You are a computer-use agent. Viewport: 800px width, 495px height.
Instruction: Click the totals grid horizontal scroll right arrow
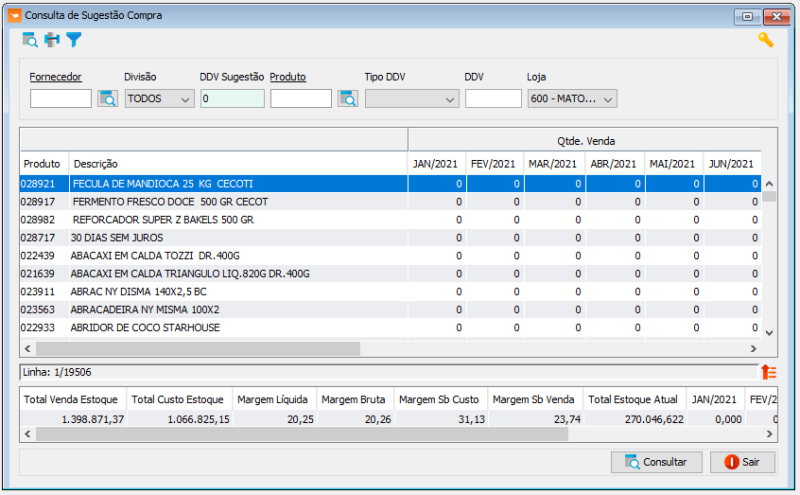point(769,434)
